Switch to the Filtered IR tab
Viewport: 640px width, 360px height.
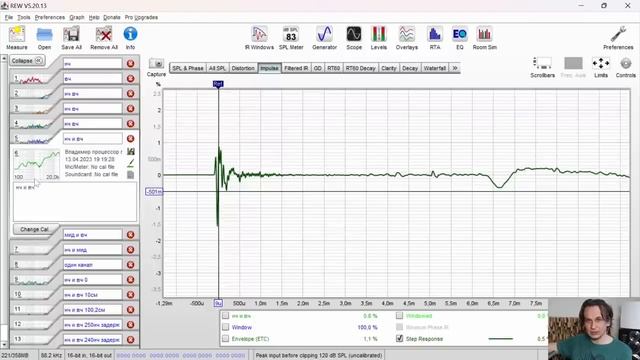click(296, 68)
